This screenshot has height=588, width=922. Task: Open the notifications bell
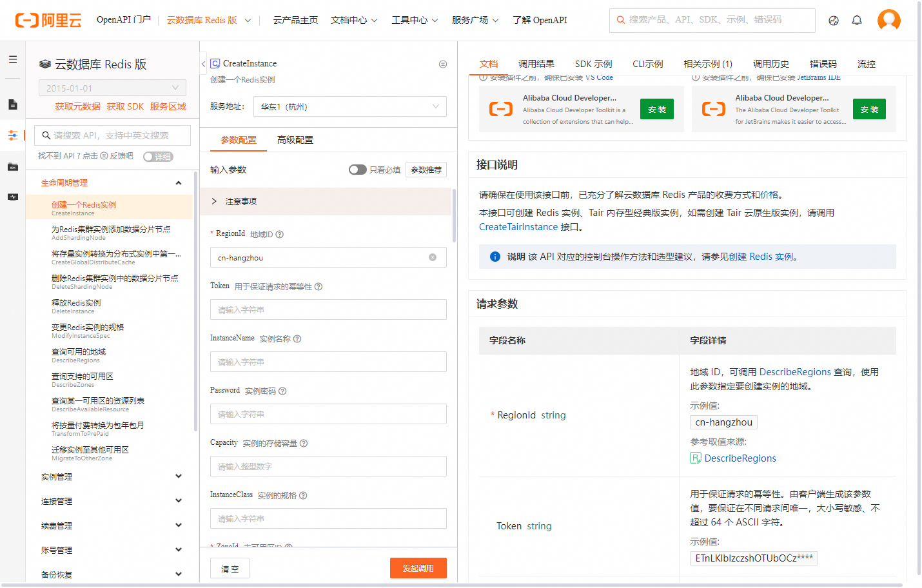click(857, 21)
